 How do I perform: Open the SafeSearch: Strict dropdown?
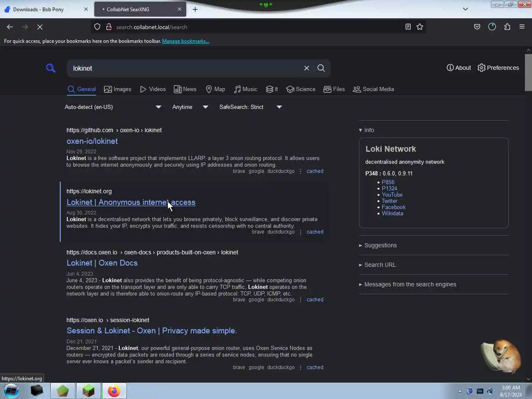click(x=251, y=107)
